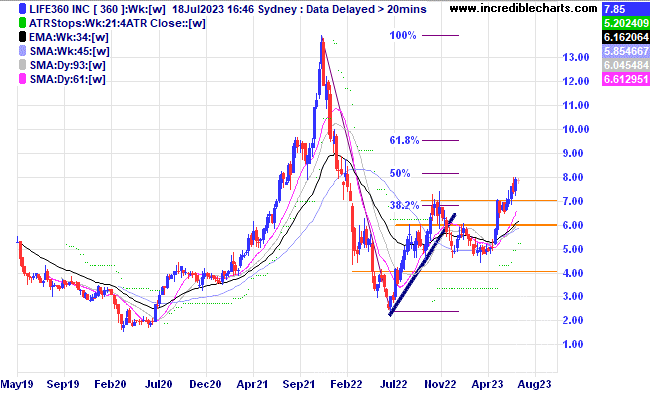The height and width of the screenshot is (395, 651).
Task: Click the 61.8% Fibonacci level label
Action: pyautogui.click(x=404, y=140)
